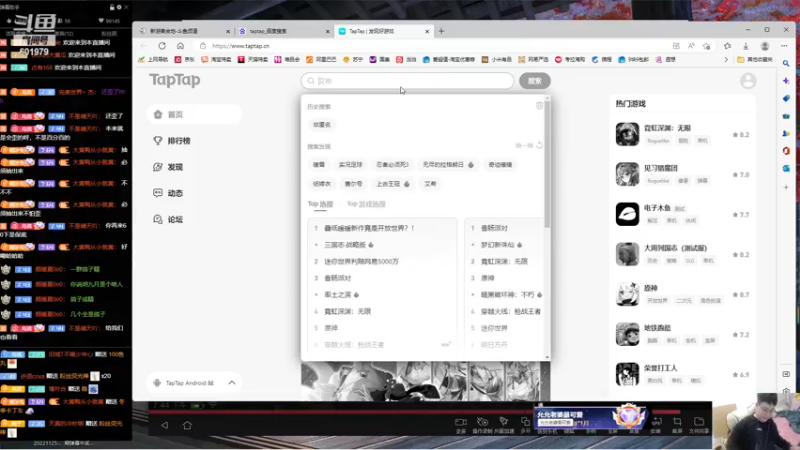This screenshot has width=800, height=450.
Task: Click the browser refresh icon
Action: click(162, 46)
